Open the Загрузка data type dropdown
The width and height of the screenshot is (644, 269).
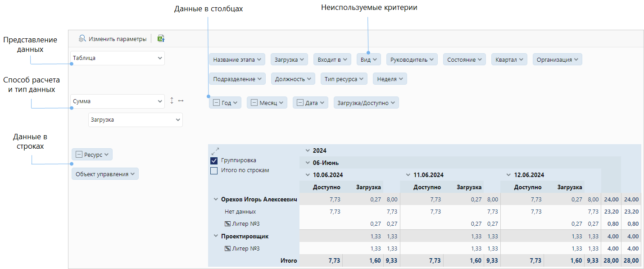135,120
